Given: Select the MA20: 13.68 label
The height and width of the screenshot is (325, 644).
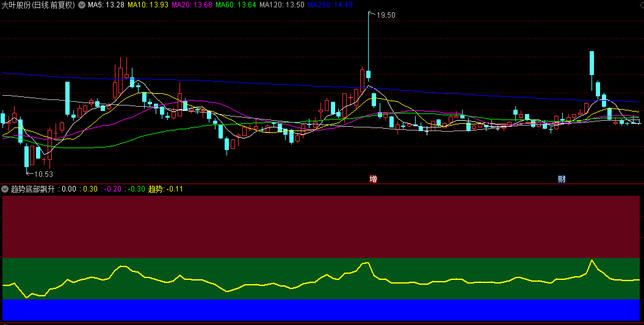Looking at the screenshot, I should (x=192, y=5).
